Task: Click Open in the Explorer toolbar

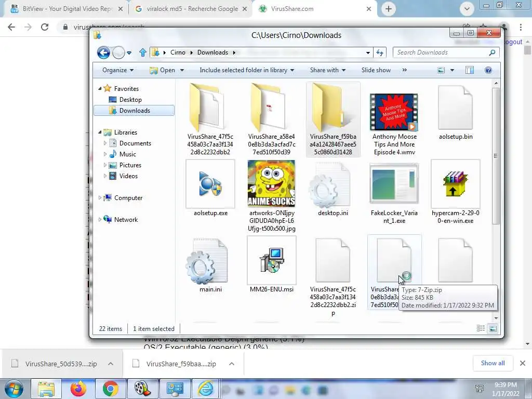Action: (x=163, y=70)
